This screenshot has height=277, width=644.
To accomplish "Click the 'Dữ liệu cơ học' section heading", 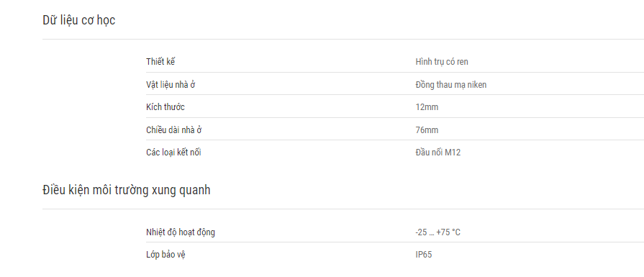I will pos(79,20).
